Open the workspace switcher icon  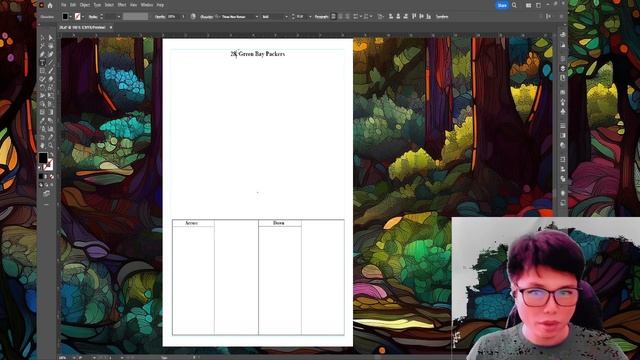538,5
